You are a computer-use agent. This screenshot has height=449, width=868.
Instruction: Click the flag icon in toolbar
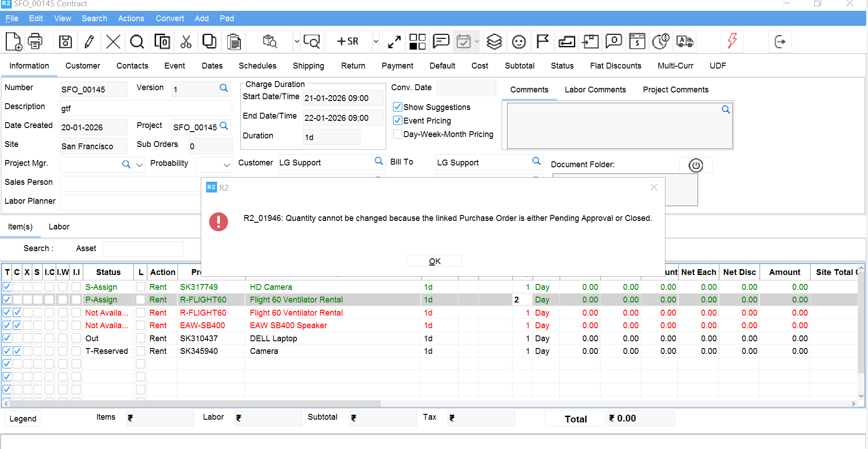click(x=542, y=41)
